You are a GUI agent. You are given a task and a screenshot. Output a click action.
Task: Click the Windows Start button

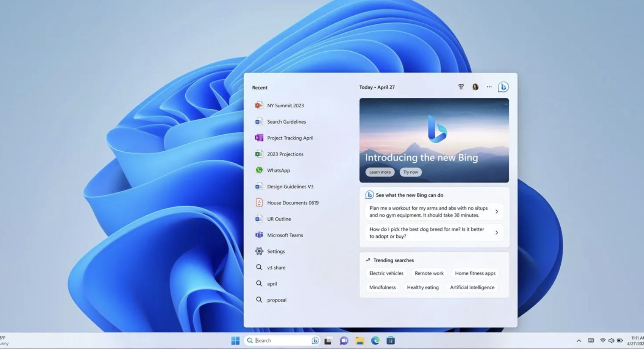(x=235, y=340)
